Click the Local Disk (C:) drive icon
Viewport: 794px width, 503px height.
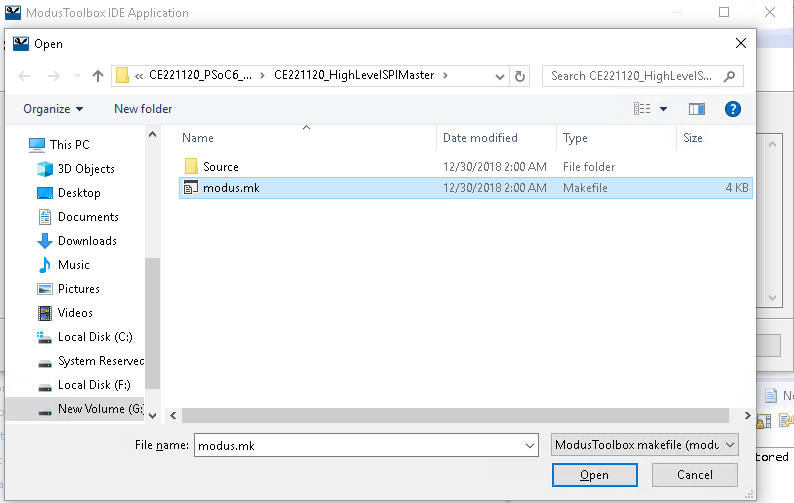click(45, 337)
